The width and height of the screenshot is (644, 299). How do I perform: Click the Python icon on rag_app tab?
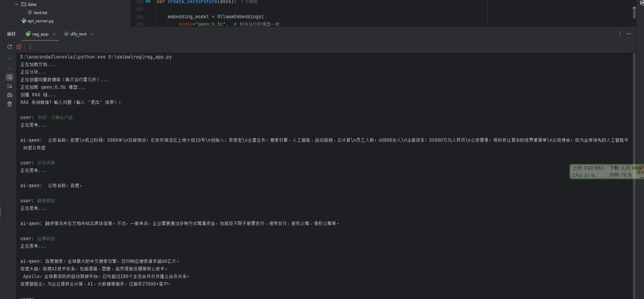[x=28, y=34]
